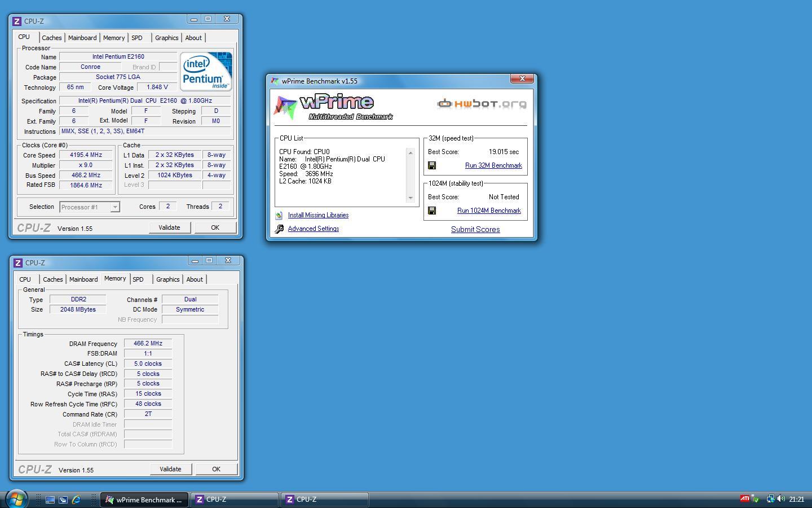Screen dimensions: 812x508
Task: Open the network tray icon
Action: click(770, 499)
